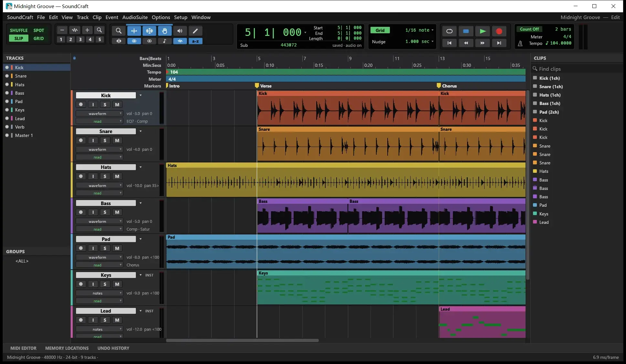This screenshot has width=626, height=364.
Task: Zoom out horizontally with minus button
Action: (62, 30)
